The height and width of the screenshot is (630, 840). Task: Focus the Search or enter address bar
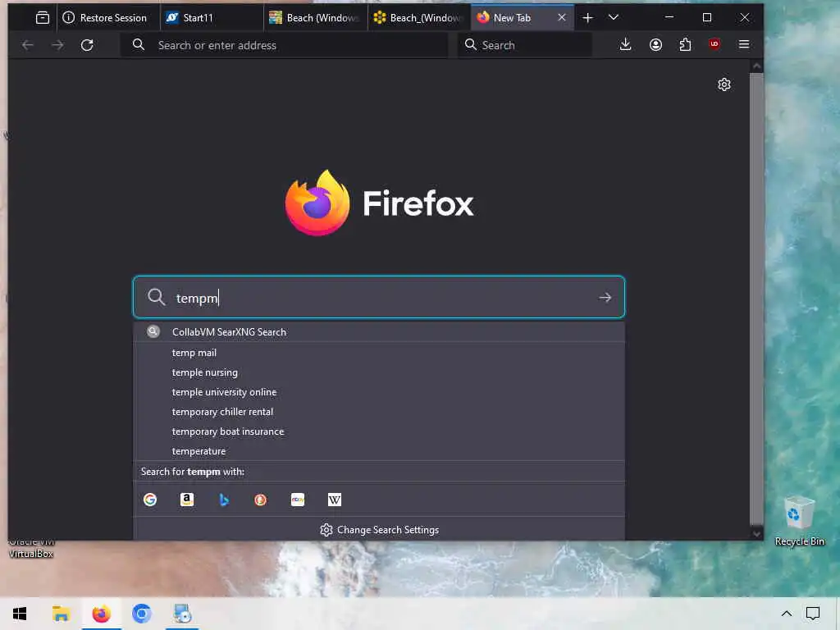284,45
